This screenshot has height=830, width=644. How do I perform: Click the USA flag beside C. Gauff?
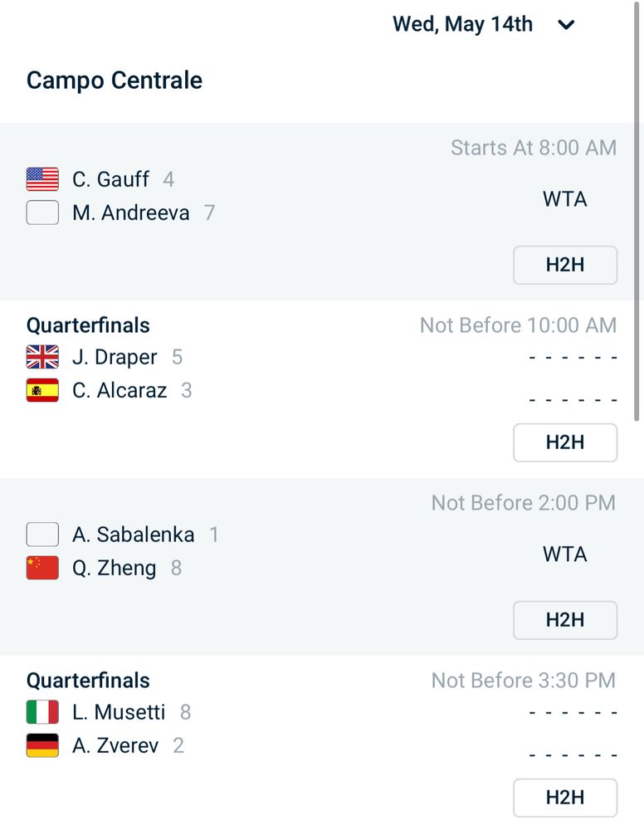point(42,179)
